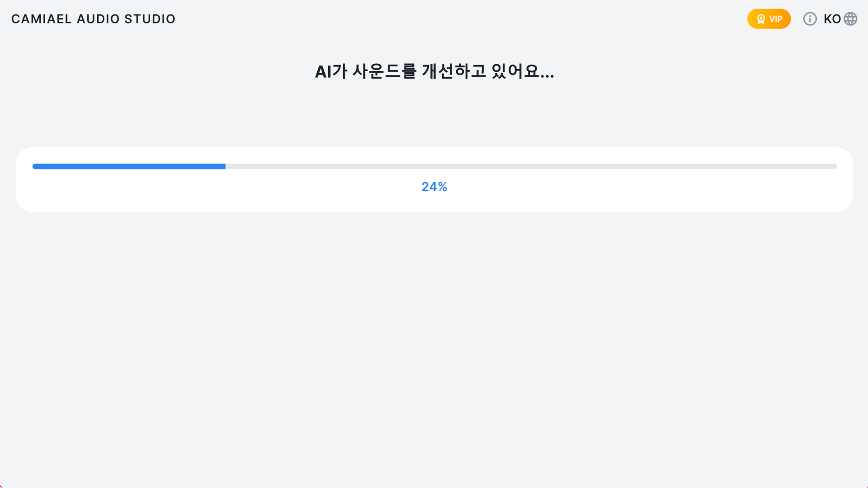Click the AI sound improvement heading
868x488 pixels.
[434, 71]
